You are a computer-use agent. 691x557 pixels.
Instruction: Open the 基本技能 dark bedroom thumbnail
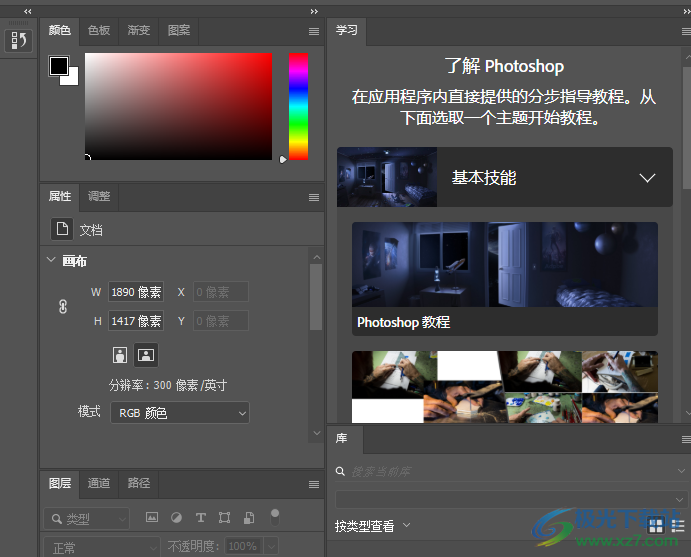(x=387, y=177)
